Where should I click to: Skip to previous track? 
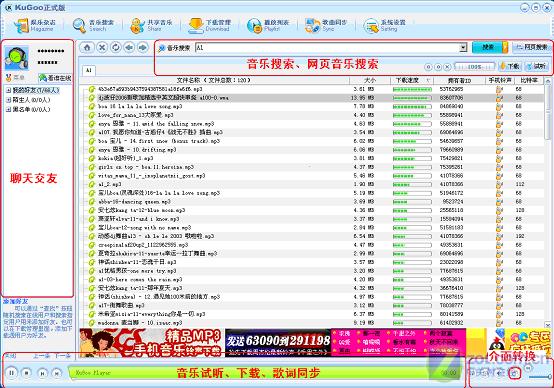coord(42,372)
